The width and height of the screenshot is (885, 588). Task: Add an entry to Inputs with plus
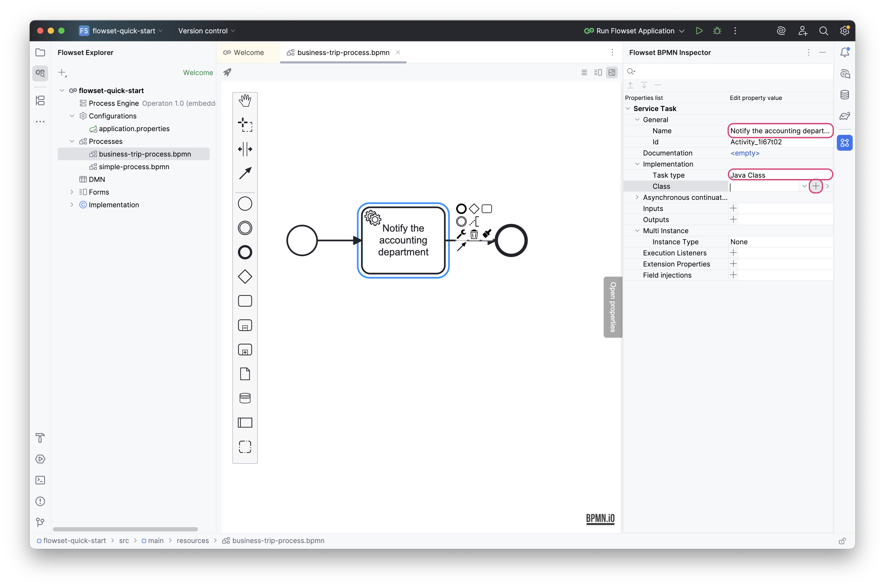(733, 209)
